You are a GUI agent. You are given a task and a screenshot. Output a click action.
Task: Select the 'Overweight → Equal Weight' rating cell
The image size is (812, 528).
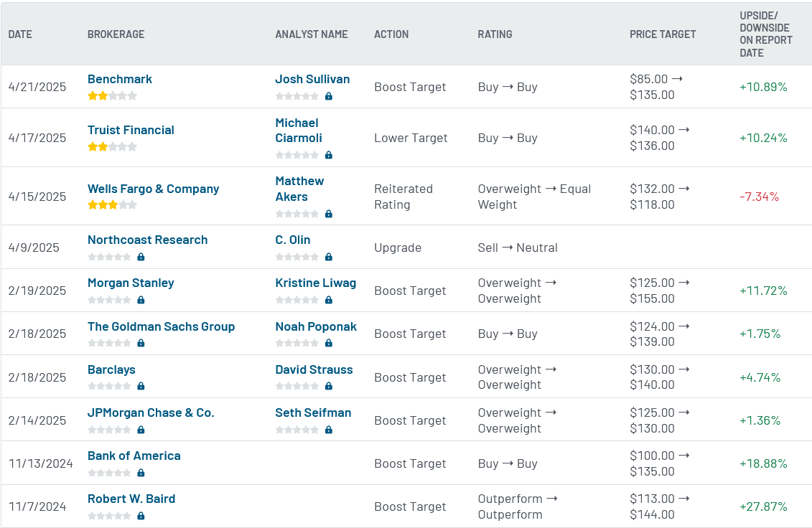pyautogui.click(x=534, y=197)
